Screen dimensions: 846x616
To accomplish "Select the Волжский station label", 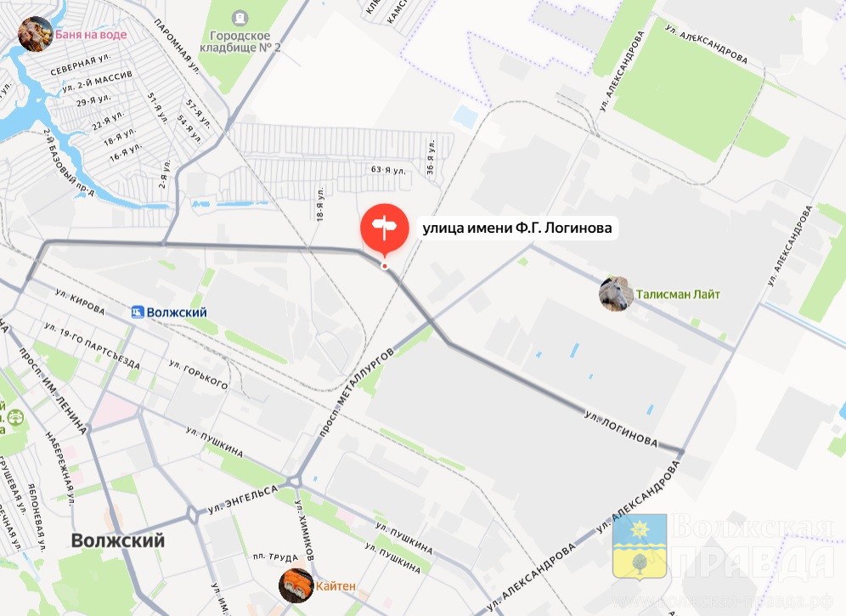I will point(177,312).
